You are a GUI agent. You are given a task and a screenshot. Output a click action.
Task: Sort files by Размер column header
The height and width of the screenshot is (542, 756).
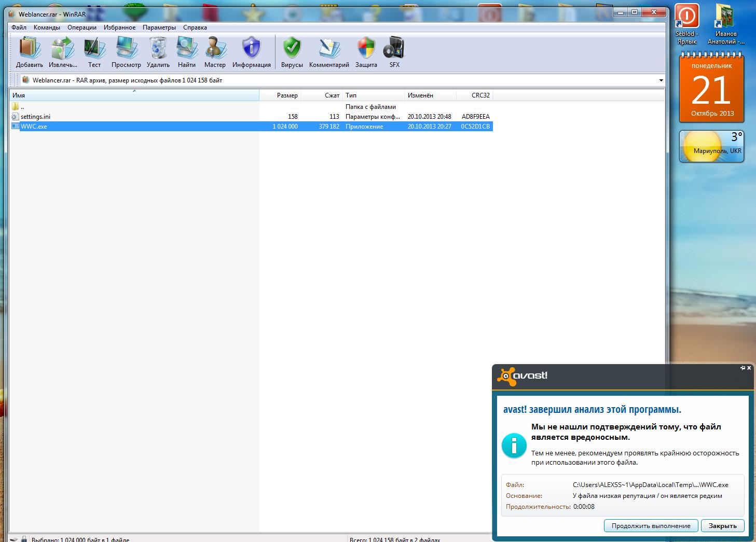[287, 95]
